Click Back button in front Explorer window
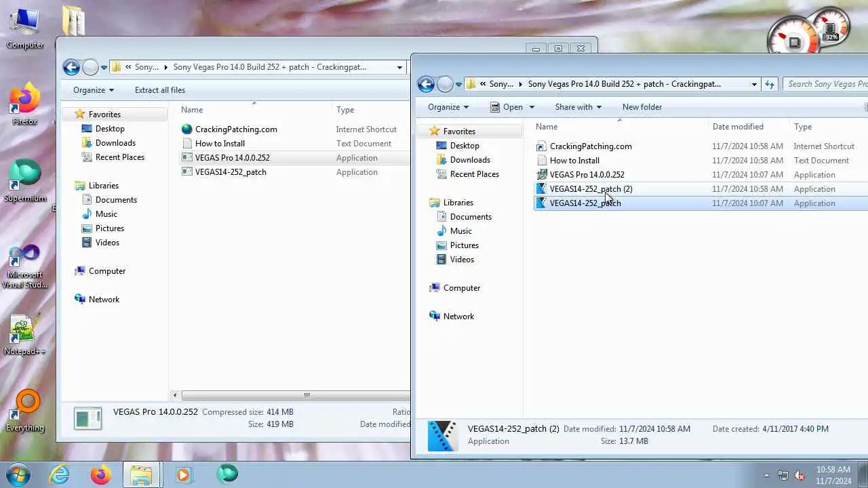Viewport: 868px width, 488px height. click(x=426, y=84)
